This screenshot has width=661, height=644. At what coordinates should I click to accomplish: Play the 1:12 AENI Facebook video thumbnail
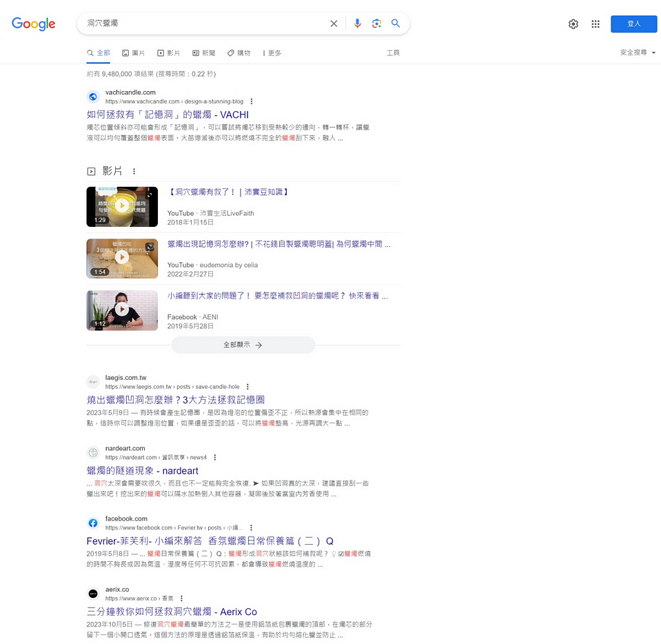click(122, 310)
